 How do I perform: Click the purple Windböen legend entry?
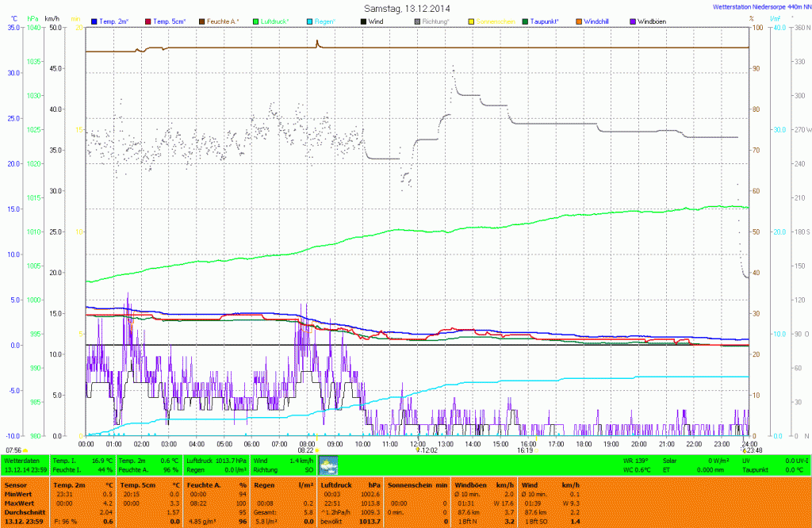pos(652,20)
